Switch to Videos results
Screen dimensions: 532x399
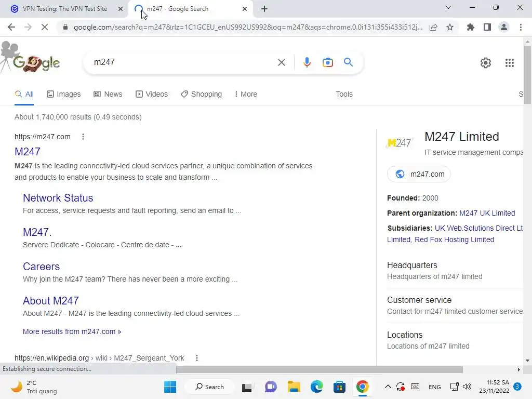pyautogui.click(x=152, y=94)
